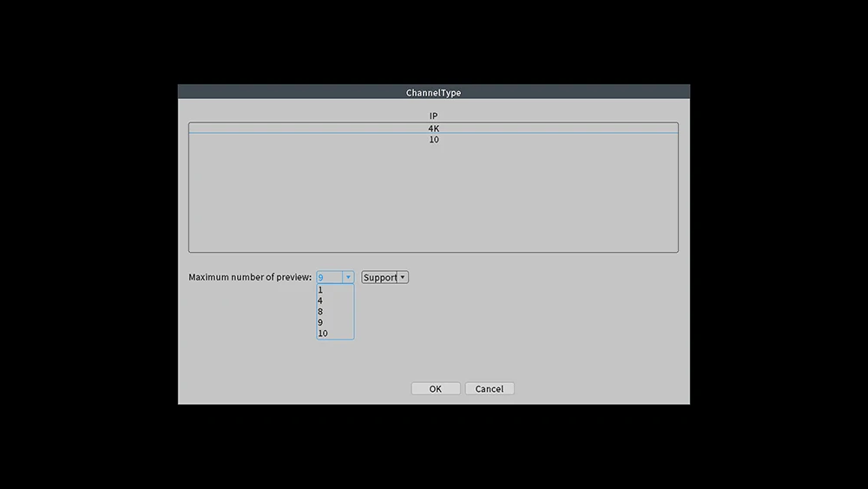Image resolution: width=868 pixels, height=489 pixels.
Task: Click the arrow icon beside Support
Action: [403, 278]
